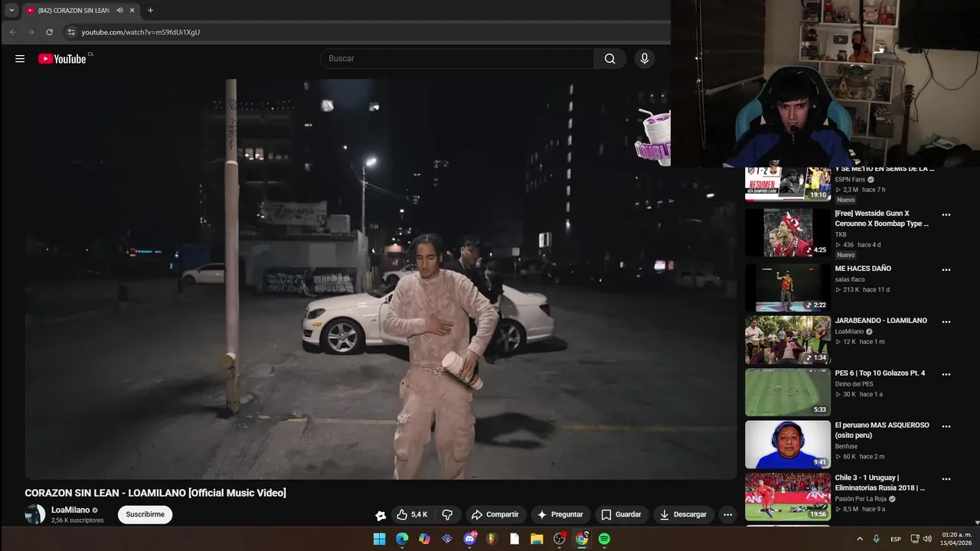Viewport: 980px width, 551px height.
Task: Open a new Chrome tab
Action: pos(150,10)
